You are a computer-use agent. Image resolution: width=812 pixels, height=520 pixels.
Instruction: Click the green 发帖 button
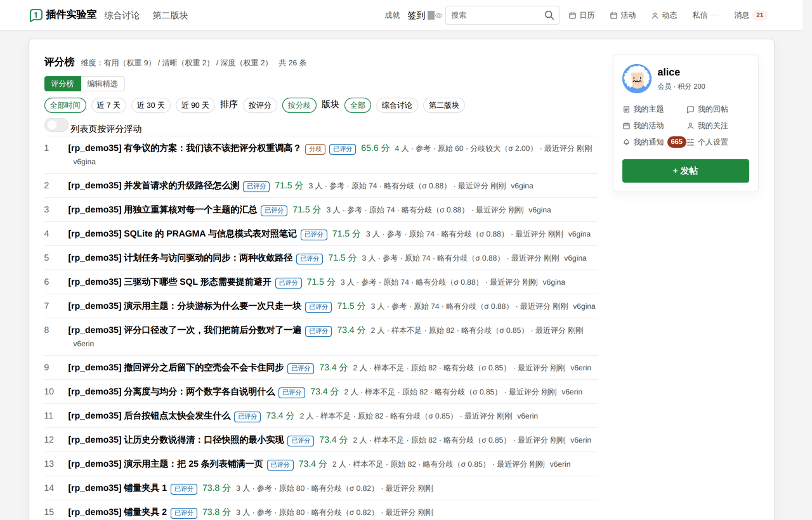click(686, 171)
